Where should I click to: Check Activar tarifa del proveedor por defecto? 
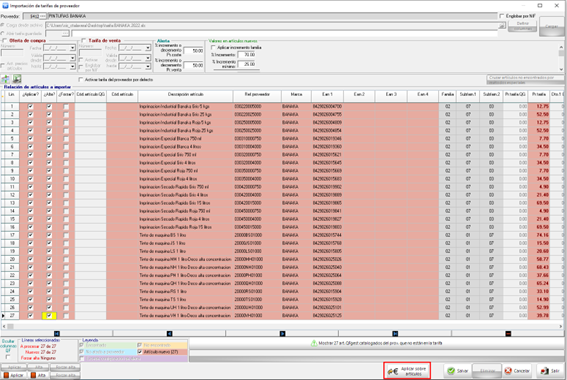pyautogui.click(x=81, y=80)
